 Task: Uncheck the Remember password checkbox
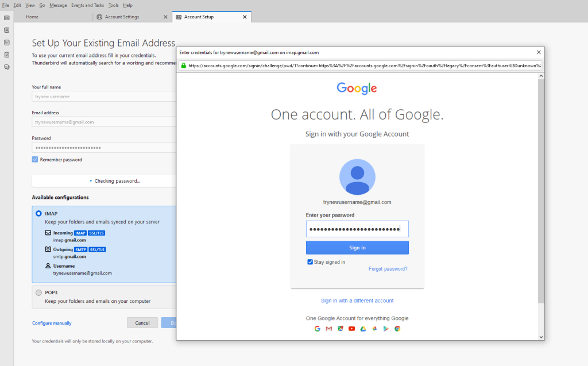pos(35,159)
